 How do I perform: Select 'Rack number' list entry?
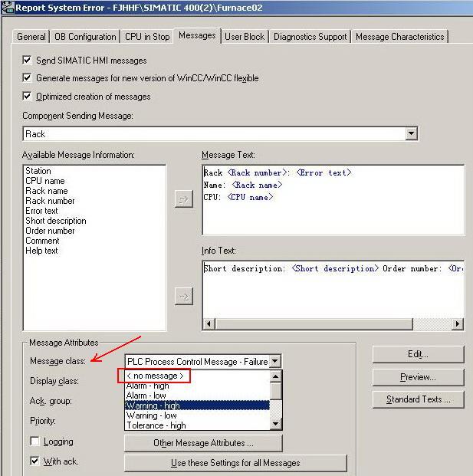(x=50, y=201)
